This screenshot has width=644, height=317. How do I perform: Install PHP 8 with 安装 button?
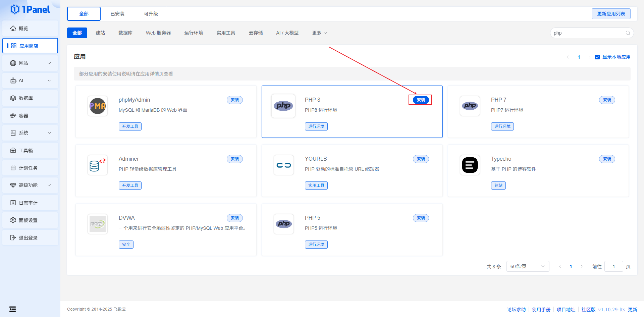[421, 100]
